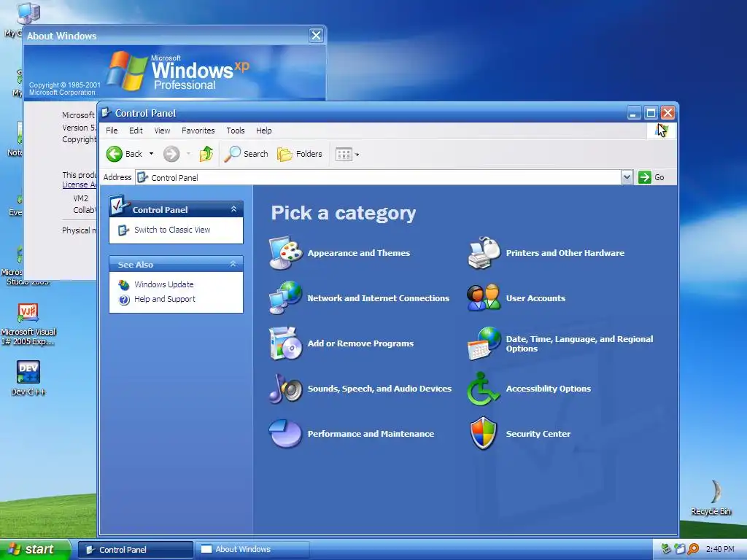Switch to About Windows taskbar button
The height and width of the screenshot is (560, 747).
point(252,550)
